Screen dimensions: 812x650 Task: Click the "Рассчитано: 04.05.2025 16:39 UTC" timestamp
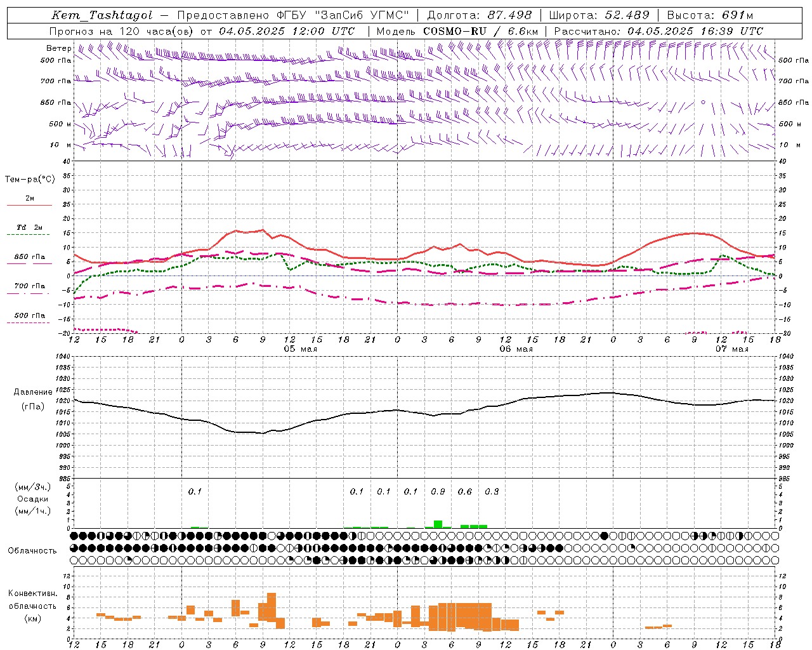658,31
